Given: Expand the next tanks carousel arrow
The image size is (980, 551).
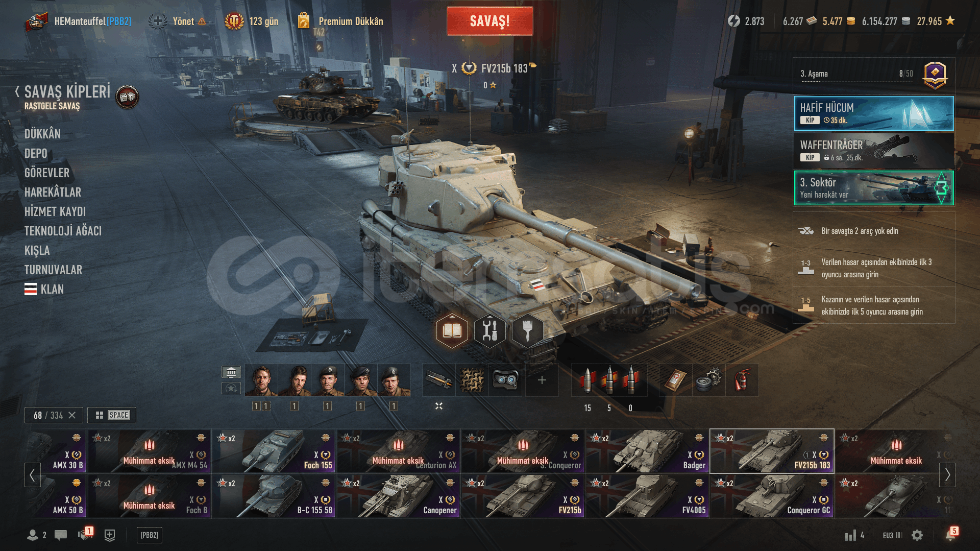Looking at the screenshot, I should (x=947, y=474).
